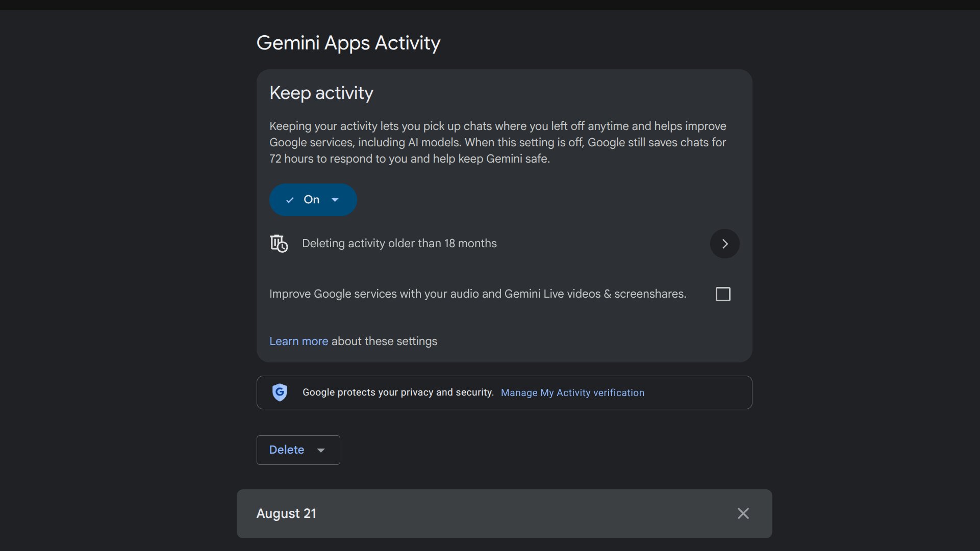Dismiss the August 21 section with X

tap(743, 513)
